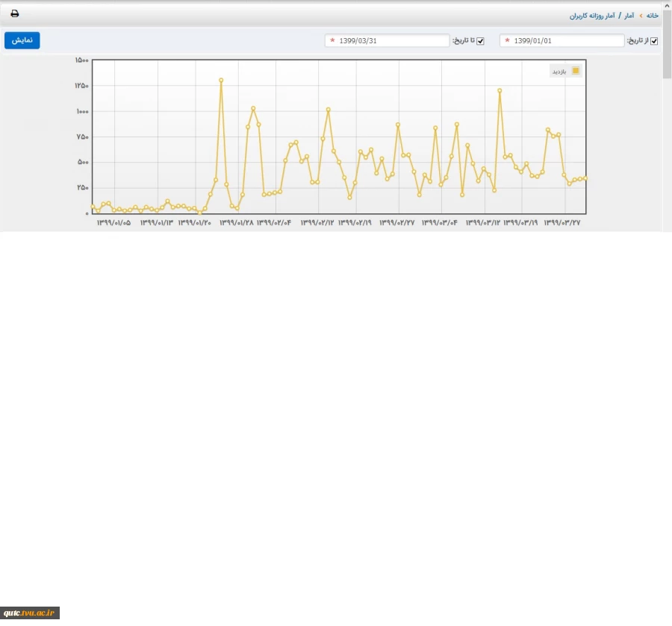Click x-axis date ۱۳۹۹/۰۲/۲۷
Screen dimensions: 672x626
pyautogui.click(x=397, y=222)
